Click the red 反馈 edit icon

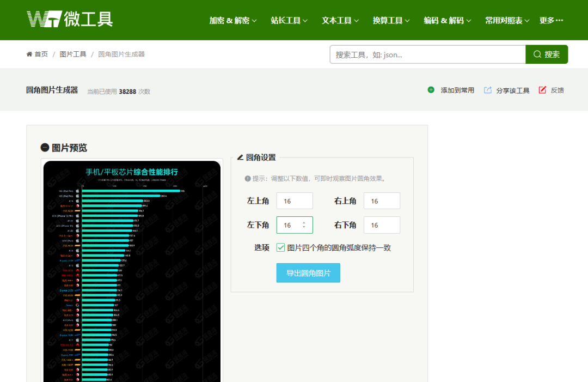click(x=542, y=90)
